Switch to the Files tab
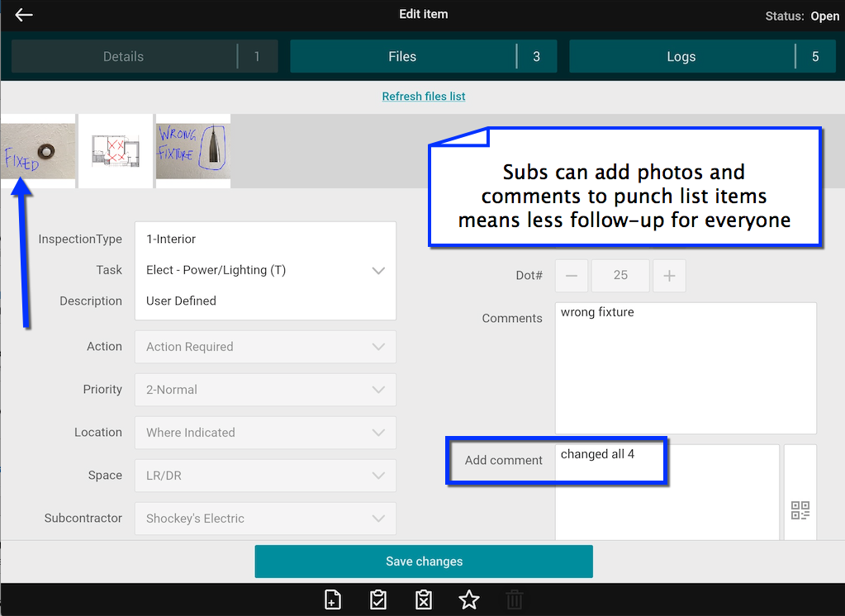Screen dimensions: 845x616 423,56
